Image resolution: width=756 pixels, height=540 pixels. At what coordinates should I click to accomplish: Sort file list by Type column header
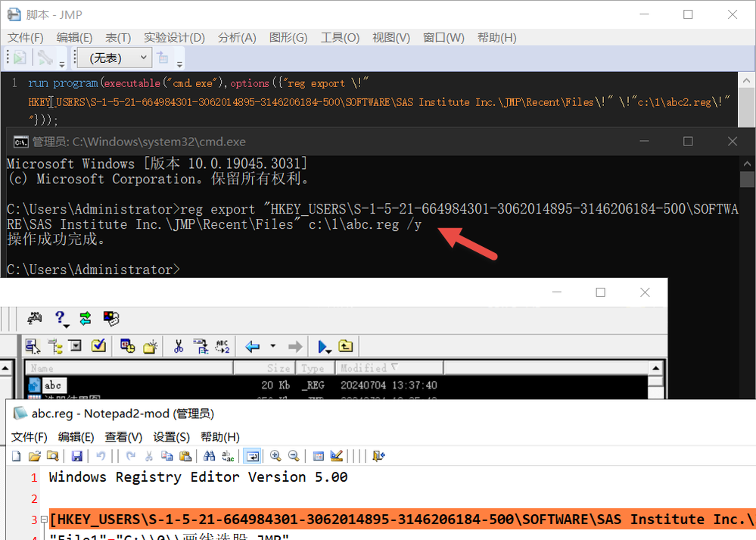coord(316,368)
